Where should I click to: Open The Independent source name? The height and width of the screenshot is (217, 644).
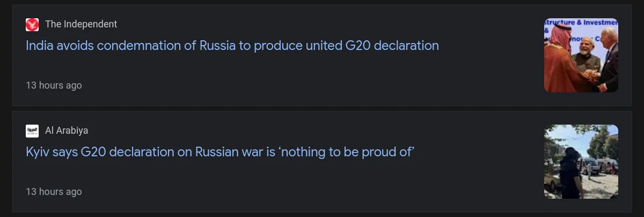(81, 24)
